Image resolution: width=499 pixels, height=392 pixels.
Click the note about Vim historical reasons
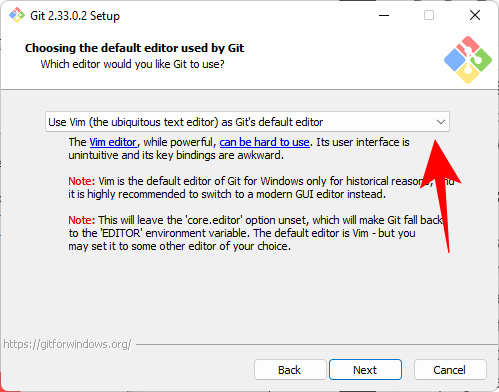click(261, 188)
